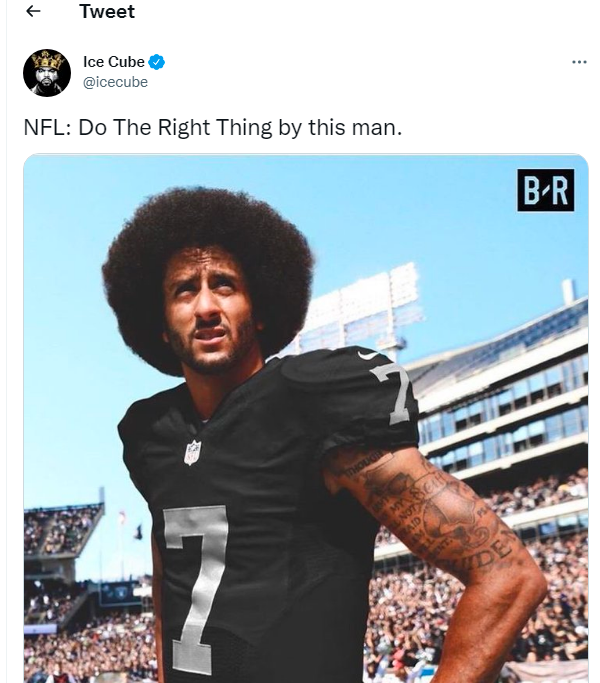600x683 pixels.
Task: Go back using the left arrow
Action: [33, 11]
